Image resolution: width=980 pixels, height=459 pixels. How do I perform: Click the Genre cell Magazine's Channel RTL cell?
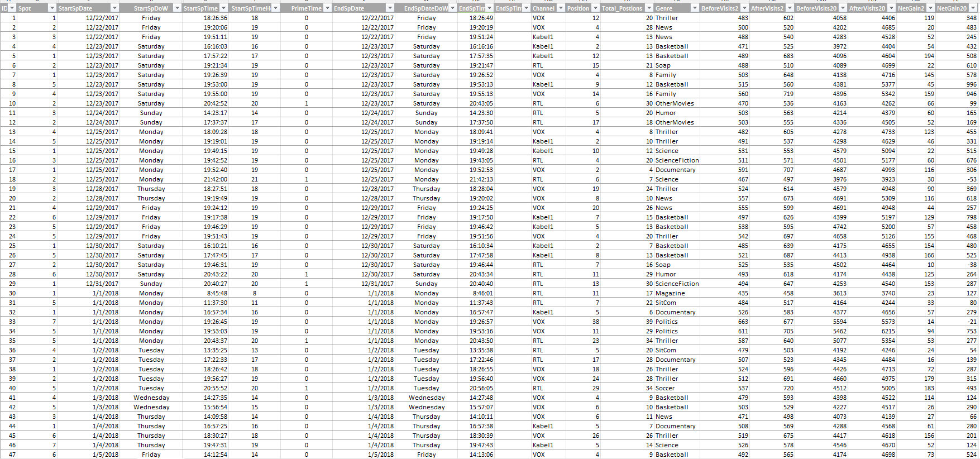[x=548, y=293]
